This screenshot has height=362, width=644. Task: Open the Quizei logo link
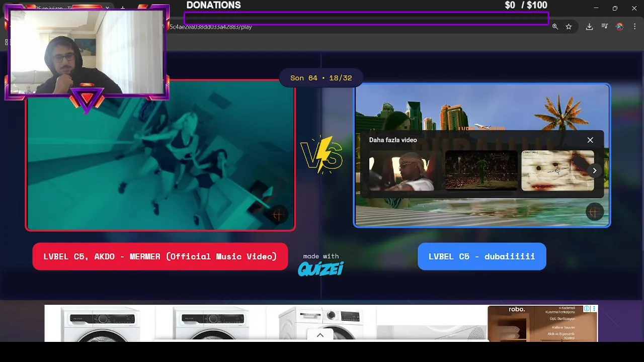320,269
